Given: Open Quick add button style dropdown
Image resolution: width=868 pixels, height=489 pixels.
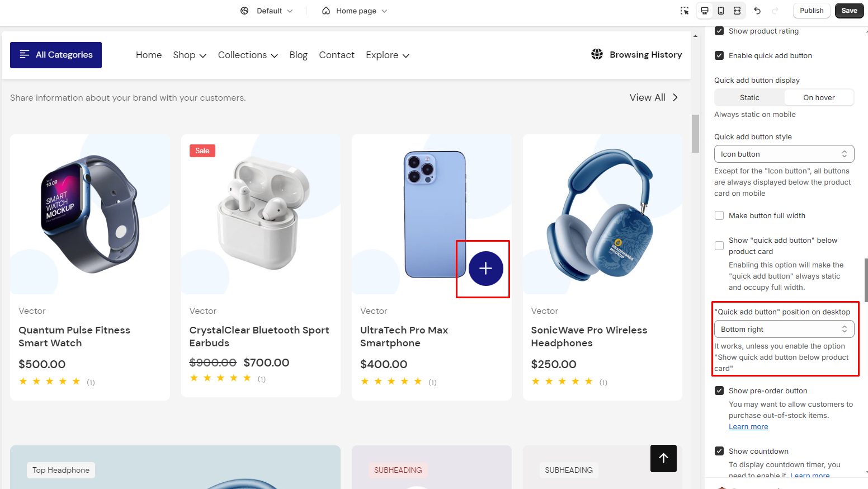Looking at the screenshot, I should pos(784,154).
